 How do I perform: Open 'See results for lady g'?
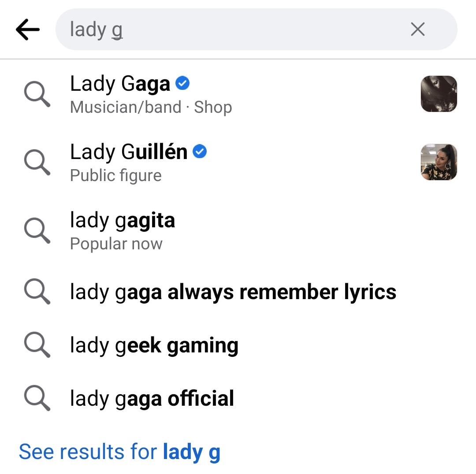pyautogui.click(x=119, y=452)
